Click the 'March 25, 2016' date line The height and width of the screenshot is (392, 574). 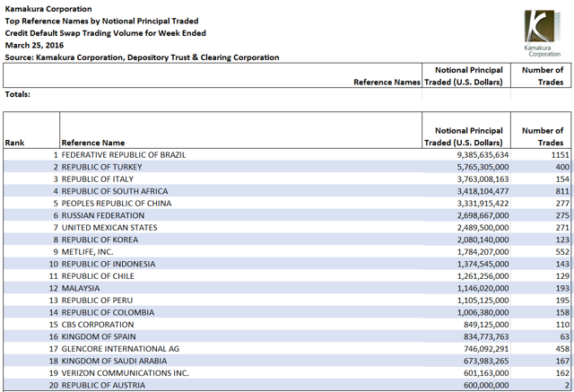coord(34,46)
